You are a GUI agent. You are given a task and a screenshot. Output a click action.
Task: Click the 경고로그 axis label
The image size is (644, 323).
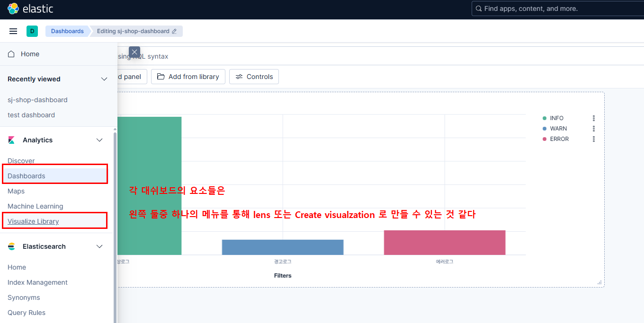(283, 262)
